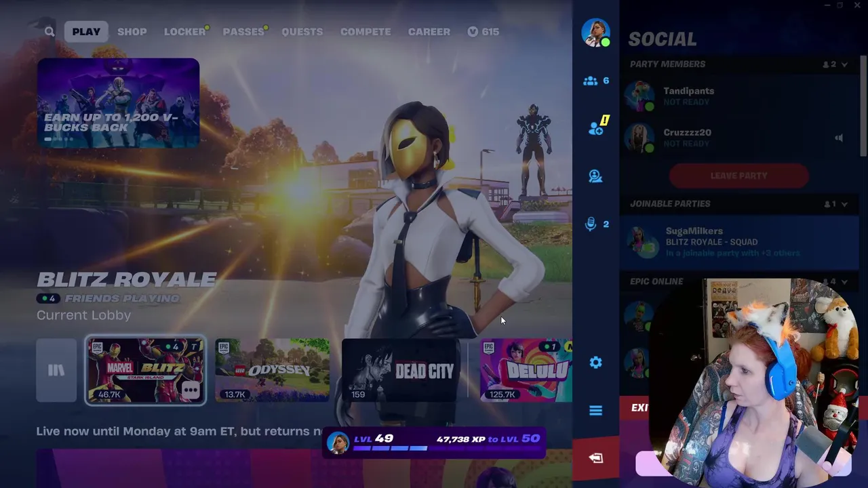
Task: Open the SHOP tab
Action: (132, 32)
